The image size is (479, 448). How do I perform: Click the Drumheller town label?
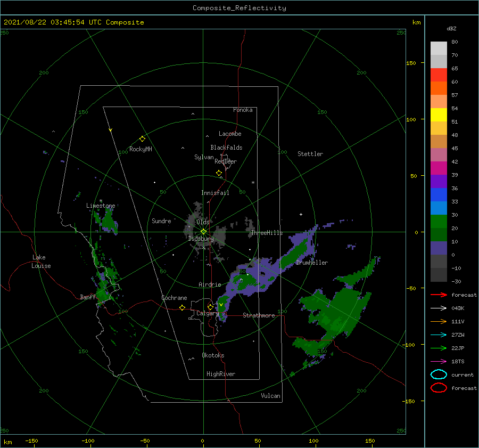click(x=312, y=263)
